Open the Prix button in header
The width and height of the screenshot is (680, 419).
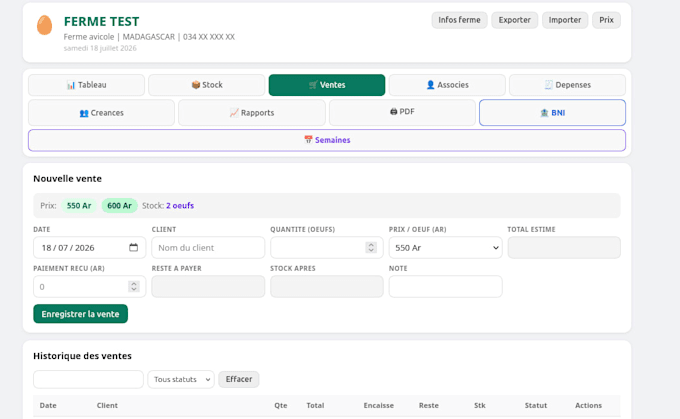tap(606, 20)
